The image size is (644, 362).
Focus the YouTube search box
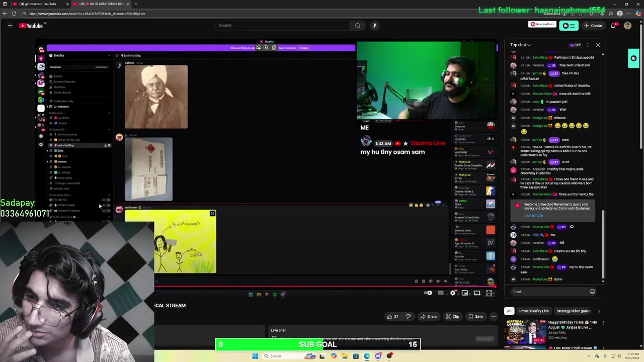click(282, 26)
